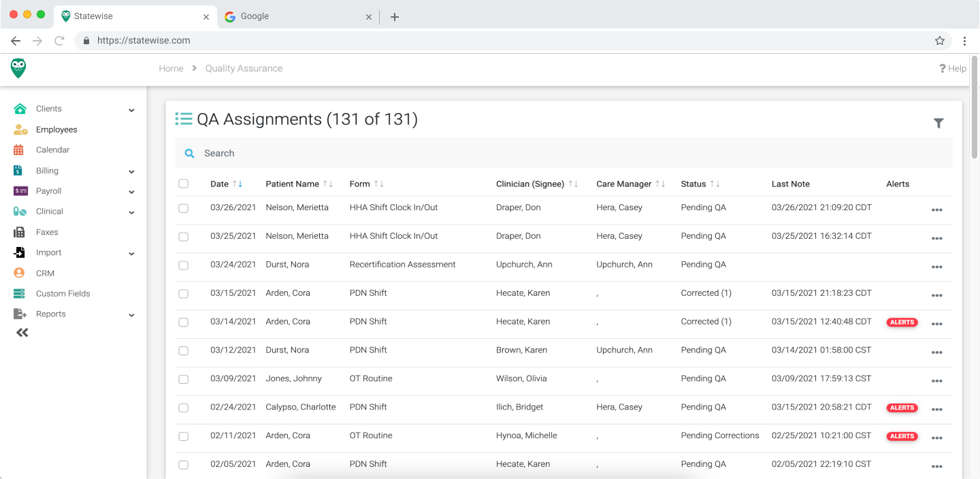
Task: Check the checkbox for the Jones, Johnny row
Action: pyautogui.click(x=183, y=380)
